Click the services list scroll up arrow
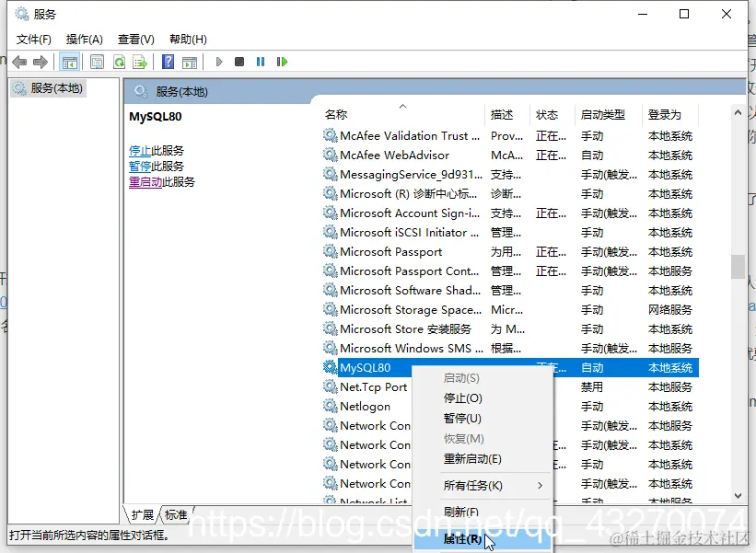 [x=738, y=113]
